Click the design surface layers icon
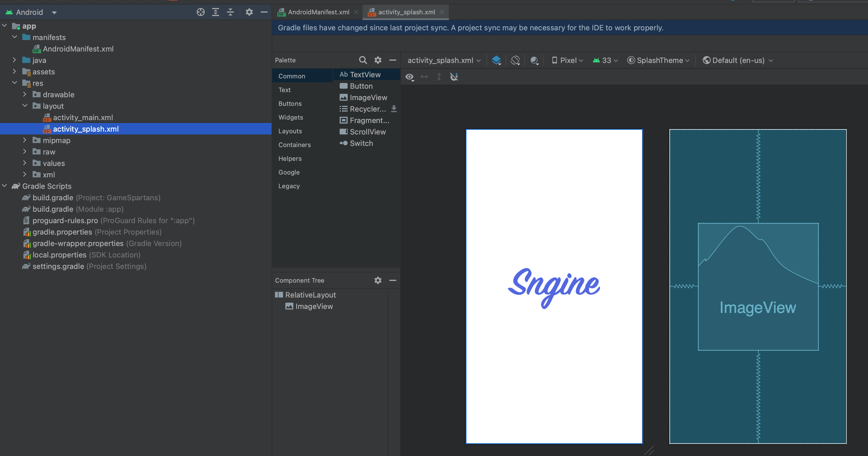Viewport: 868px width, 456px height. (x=496, y=60)
